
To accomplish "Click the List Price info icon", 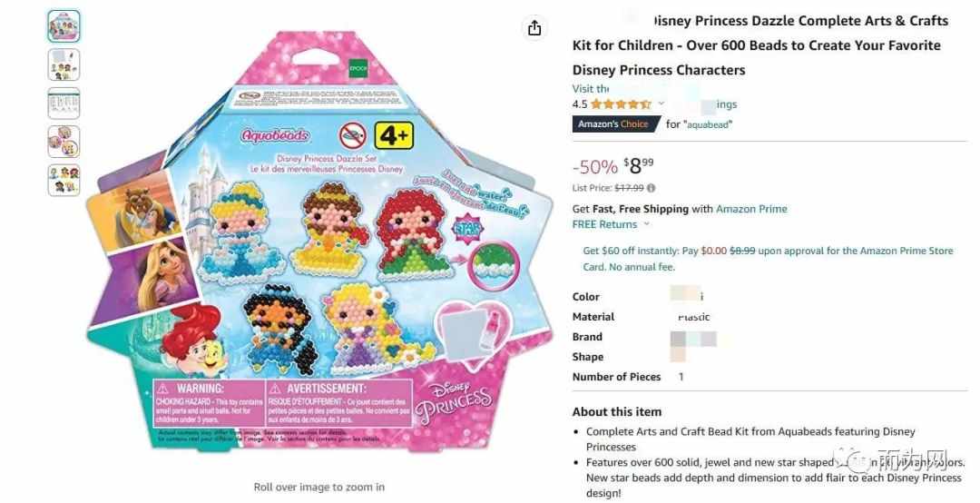I will (652, 188).
